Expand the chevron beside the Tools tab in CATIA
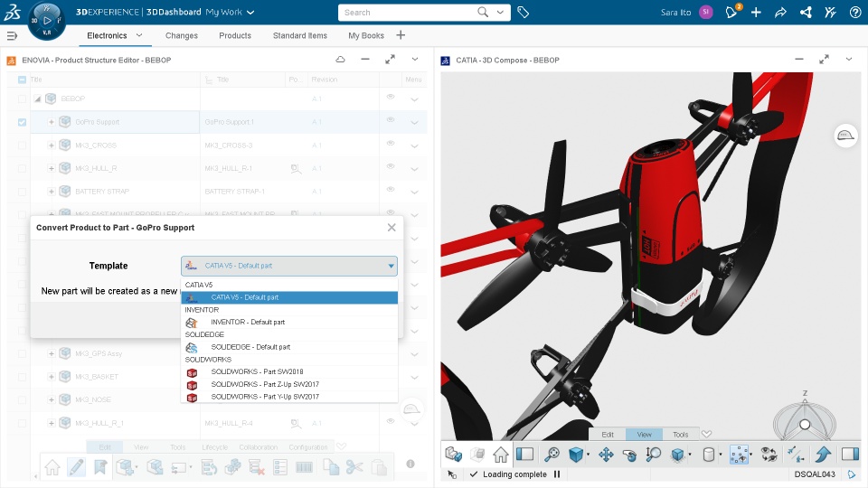868x488 pixels. pyautogui.click(x=706, y=435)
